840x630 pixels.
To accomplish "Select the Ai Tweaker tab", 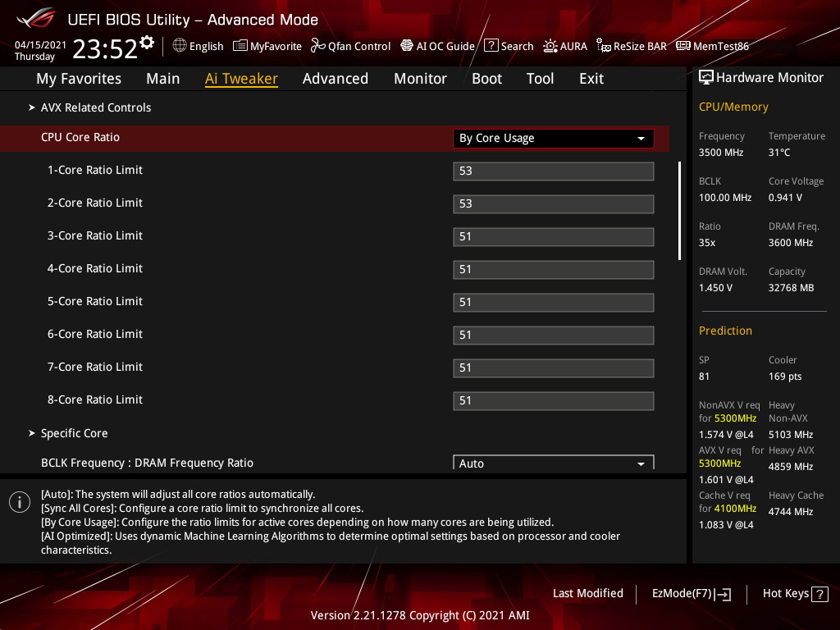I will pyautogui.click(x=241, y=79).
